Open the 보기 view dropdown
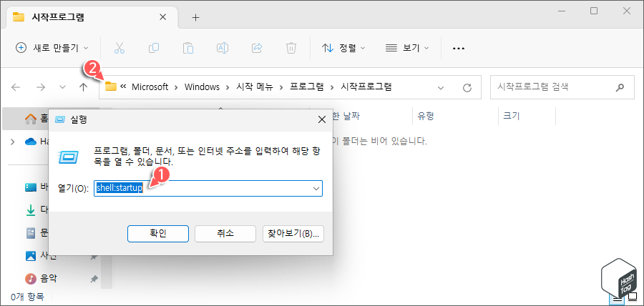 point(407,48)
